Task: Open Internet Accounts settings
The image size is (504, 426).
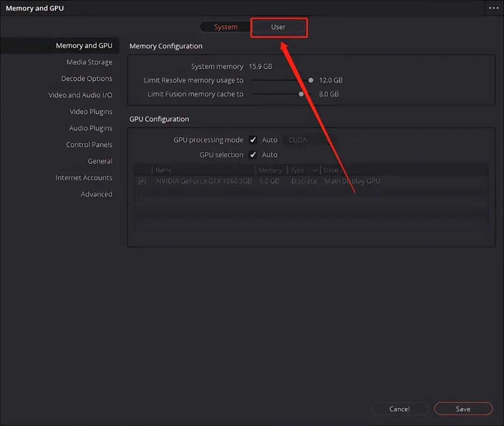Action: click(84, 178)
